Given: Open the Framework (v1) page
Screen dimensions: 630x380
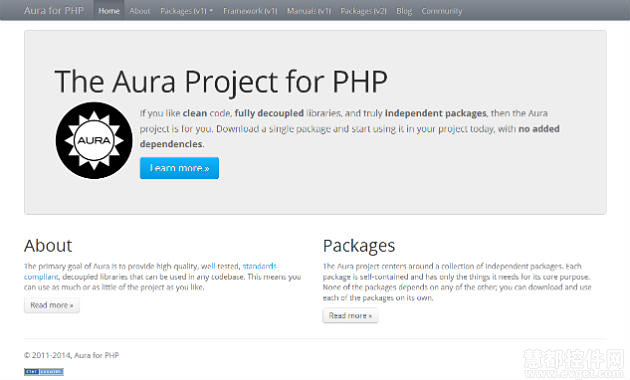Looking at the screenshot, I should tap(250, 11).
